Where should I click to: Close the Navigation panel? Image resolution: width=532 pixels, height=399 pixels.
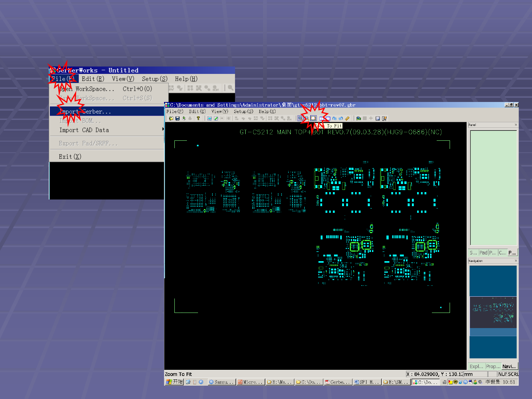(x=516, y=261)
